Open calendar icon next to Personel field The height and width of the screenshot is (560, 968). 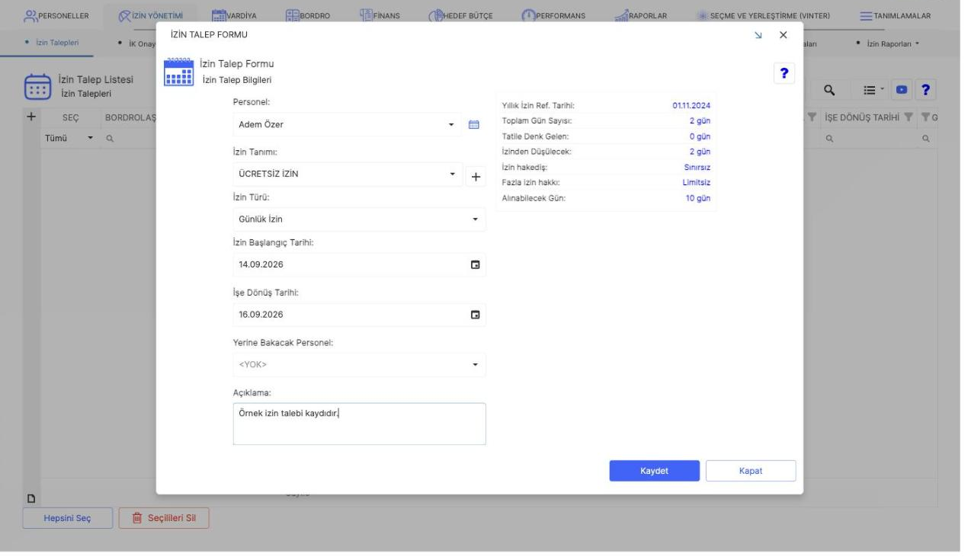[473, 125]
